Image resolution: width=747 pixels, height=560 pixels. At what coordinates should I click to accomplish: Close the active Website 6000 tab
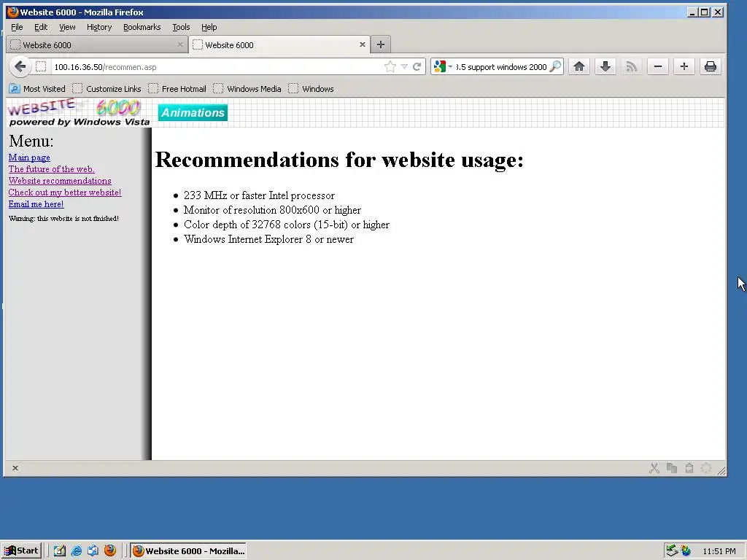[362, 44]
